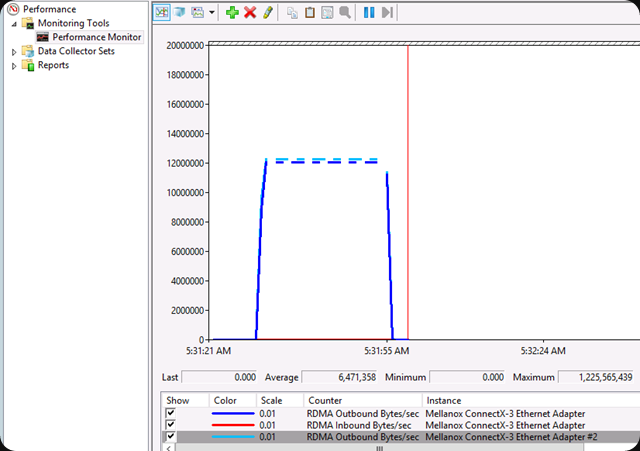Uncheck Show for first RDMA Outbound counter
Screen dimensions: 640x451
[171, 413]
